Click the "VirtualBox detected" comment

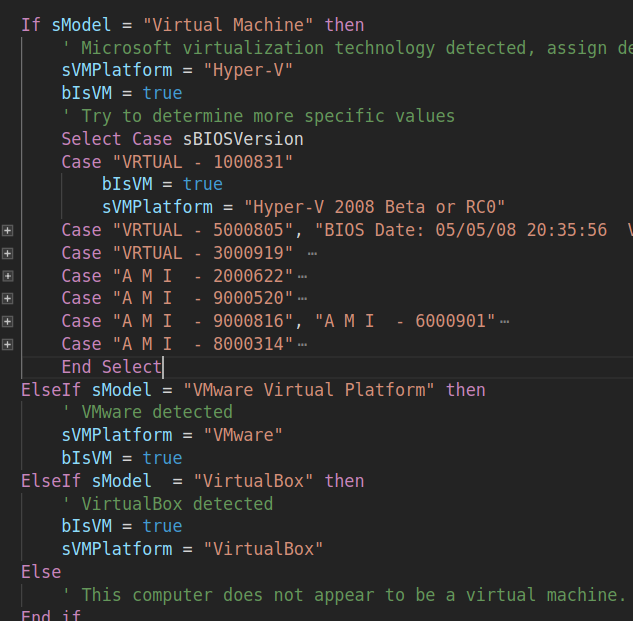(176, 503)
